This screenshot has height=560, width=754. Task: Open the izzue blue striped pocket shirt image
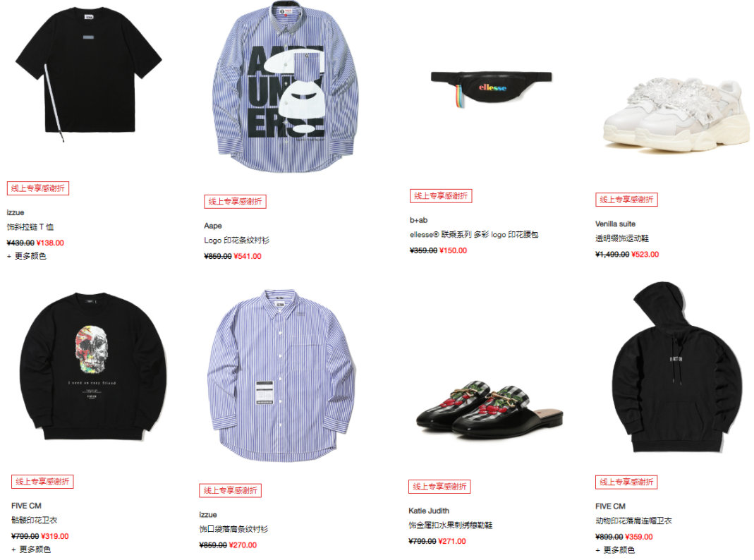click(x=281, y=375)
